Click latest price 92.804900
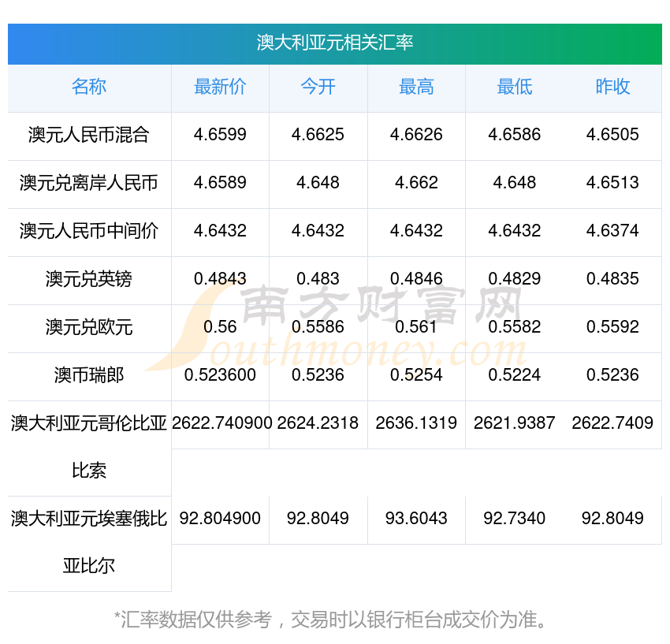The image size is (670, 644). (x=220, y=519)
